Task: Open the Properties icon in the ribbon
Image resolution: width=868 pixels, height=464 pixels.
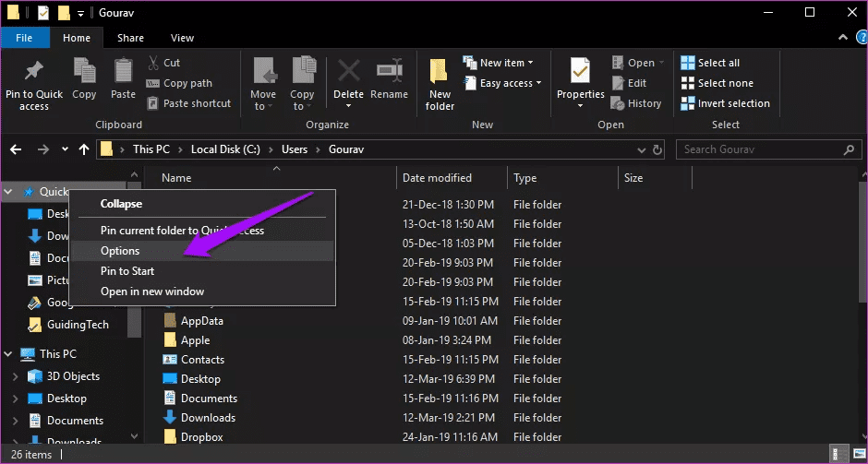Action: point(580,71)
